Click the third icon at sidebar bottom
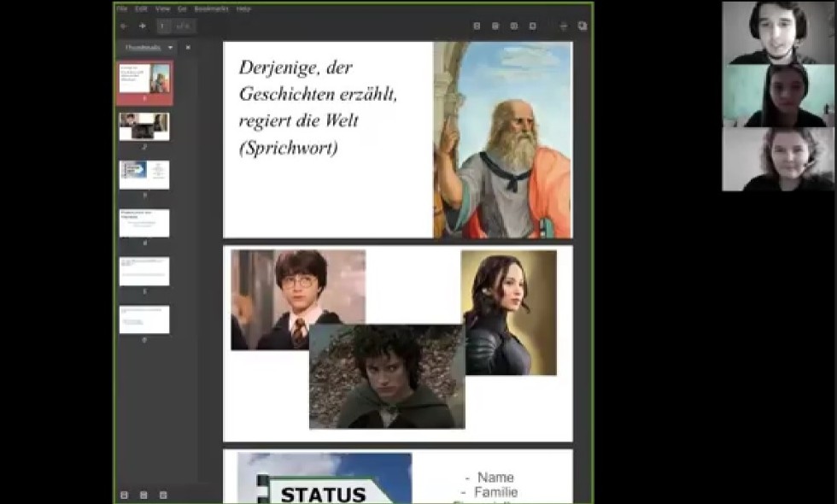 tap(163, 495)
